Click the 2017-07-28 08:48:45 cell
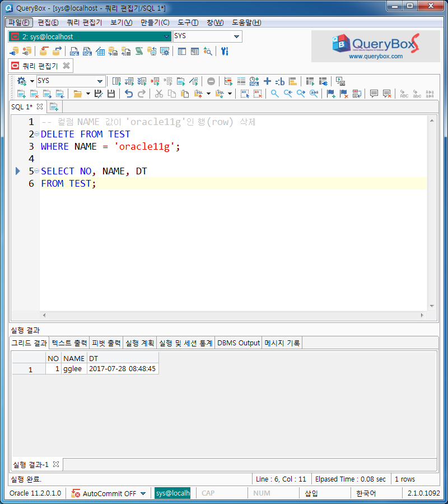The width and height of the screenshot is (448, 504). click(123, 369)
